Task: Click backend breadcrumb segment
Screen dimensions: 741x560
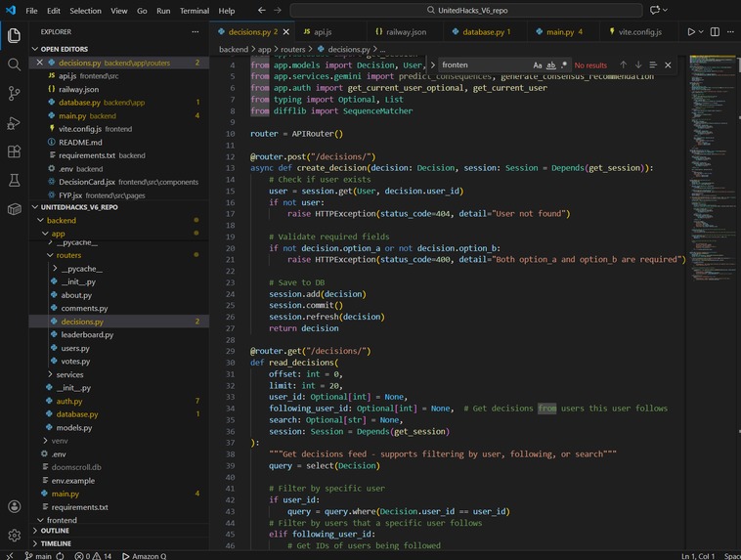Action: click(234, 49)
